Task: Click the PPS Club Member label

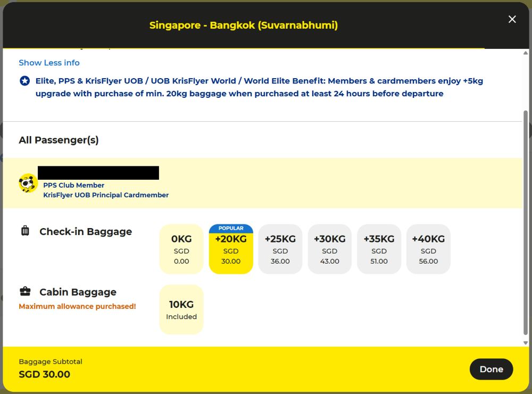Action: pyautogui.click(x=73, y=186)
